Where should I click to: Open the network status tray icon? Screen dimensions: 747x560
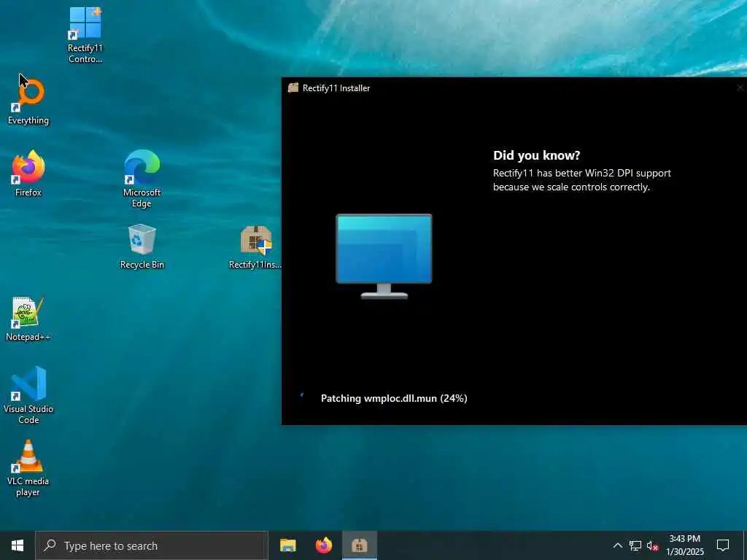tap(635, 545)
